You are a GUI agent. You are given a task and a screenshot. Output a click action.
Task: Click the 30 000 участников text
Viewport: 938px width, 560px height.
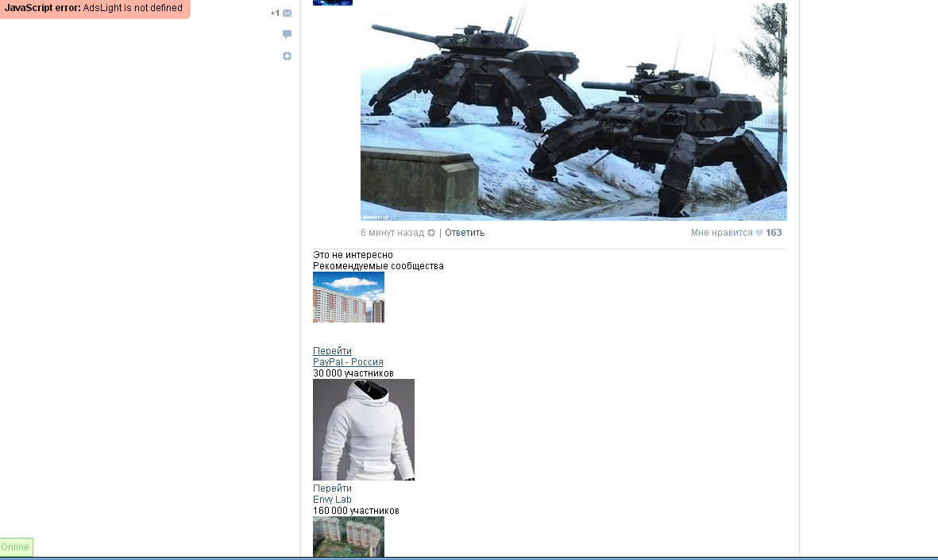[x=353, y=373]
